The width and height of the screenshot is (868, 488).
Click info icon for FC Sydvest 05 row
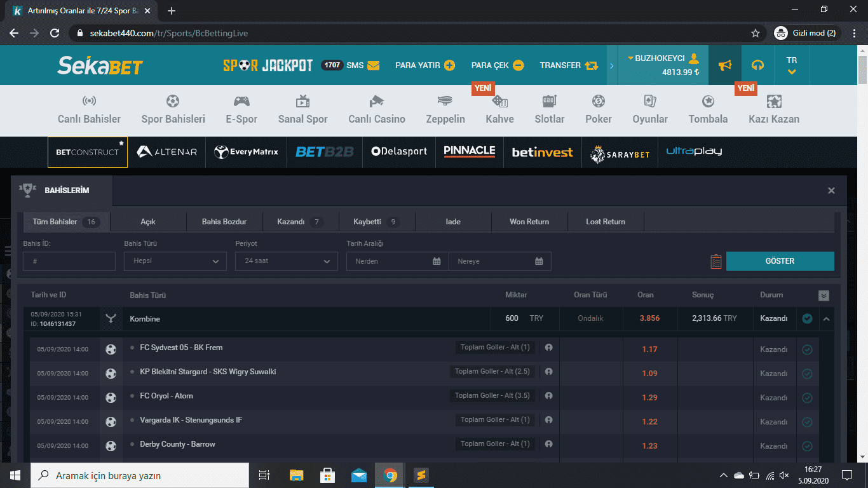click(548, 348)
